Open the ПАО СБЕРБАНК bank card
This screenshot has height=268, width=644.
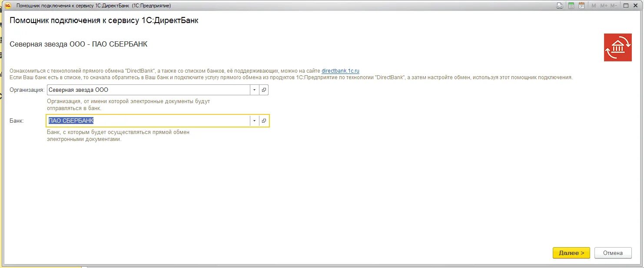click(264, 121)
